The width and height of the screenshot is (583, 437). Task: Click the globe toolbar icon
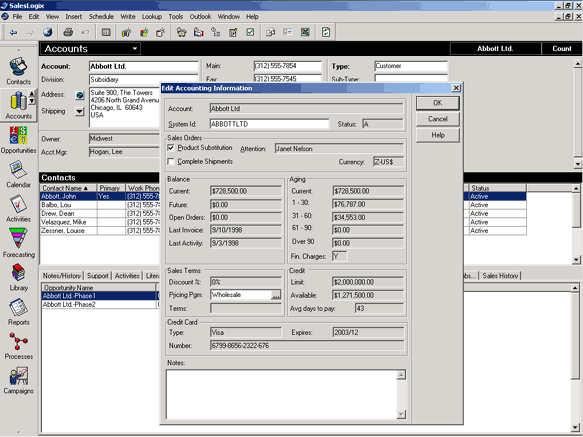pos(48,32)
